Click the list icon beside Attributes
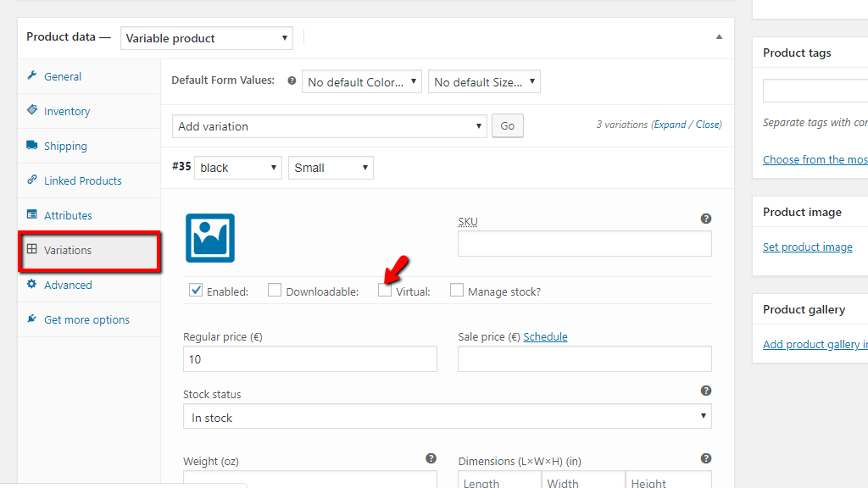This screenshot has width=868, height=488. pos(31,214)
